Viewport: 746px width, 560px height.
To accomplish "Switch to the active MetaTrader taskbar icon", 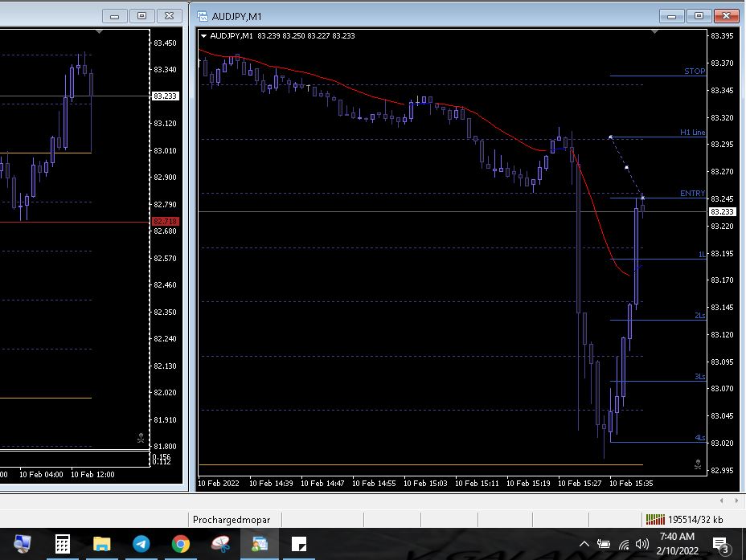I will (259, 544).
